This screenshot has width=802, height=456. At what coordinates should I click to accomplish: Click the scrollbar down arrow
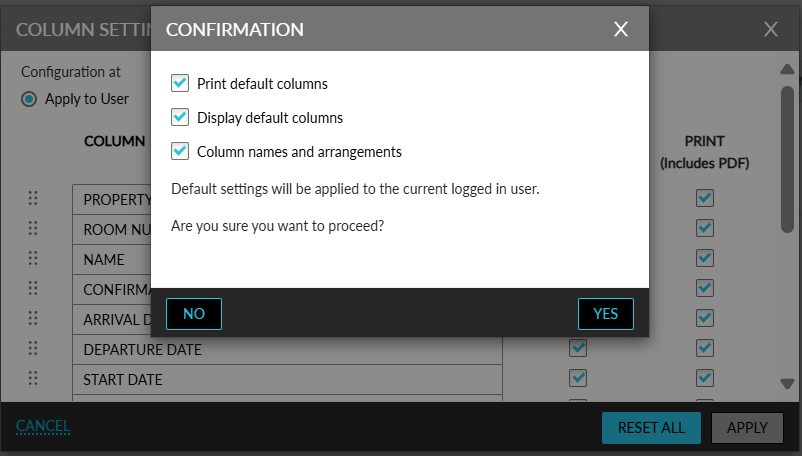point(787,383)
